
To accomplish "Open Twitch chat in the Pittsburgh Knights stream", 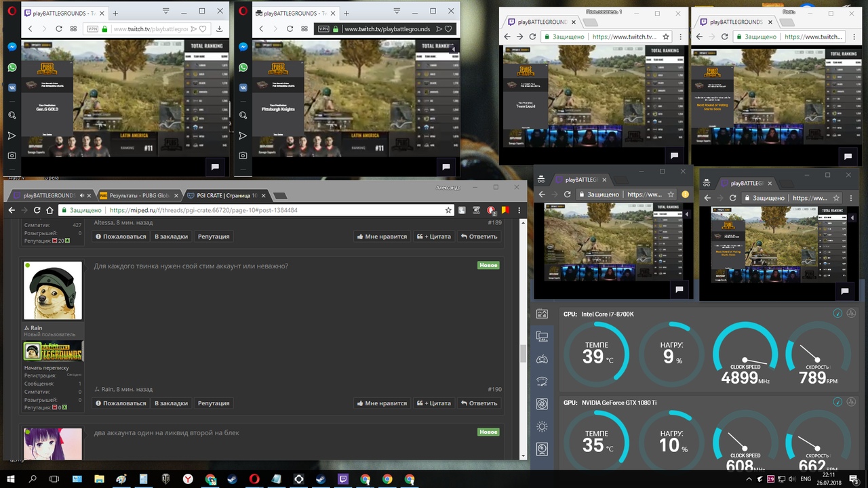I will (446, 166).
